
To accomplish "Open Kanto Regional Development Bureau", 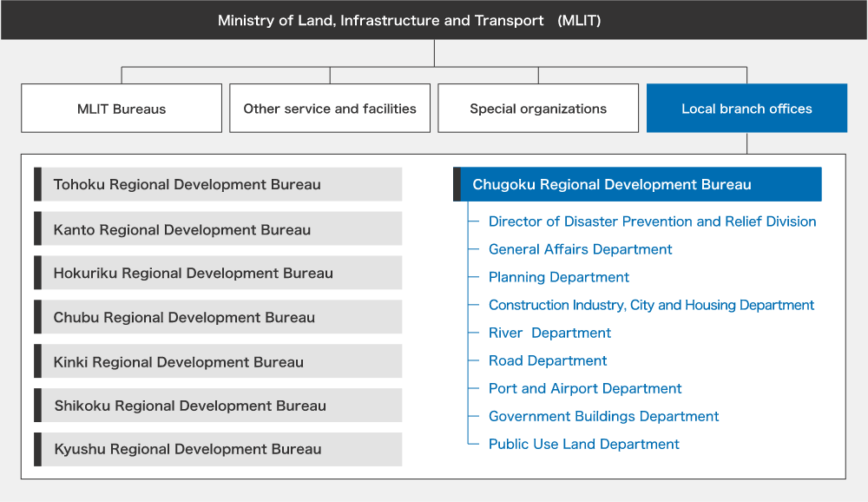I will tap(218, 228).
